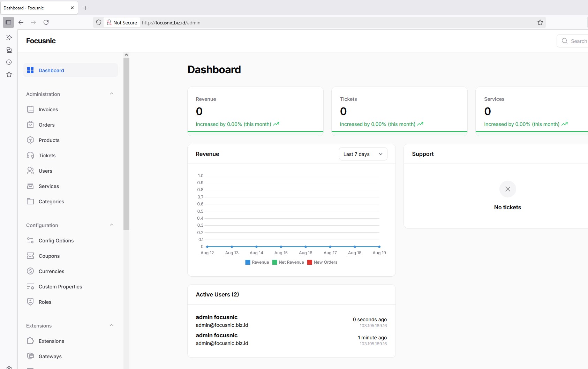The width and height of the screenshot is (588, 369).
Task: Click the Focusnic logo link
Action: pyautogui.click(x=41, y=41)
